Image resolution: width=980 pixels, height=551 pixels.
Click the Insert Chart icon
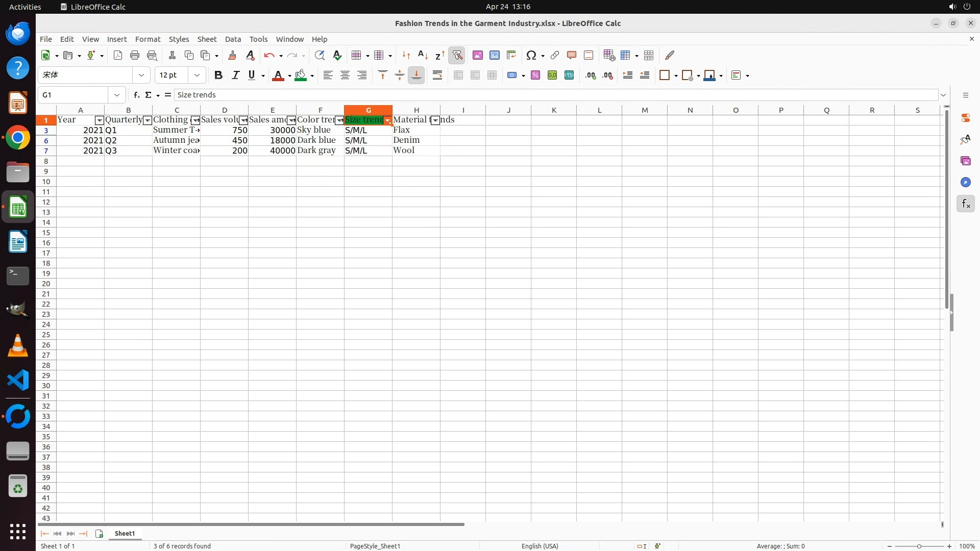[x=494, y=55]
